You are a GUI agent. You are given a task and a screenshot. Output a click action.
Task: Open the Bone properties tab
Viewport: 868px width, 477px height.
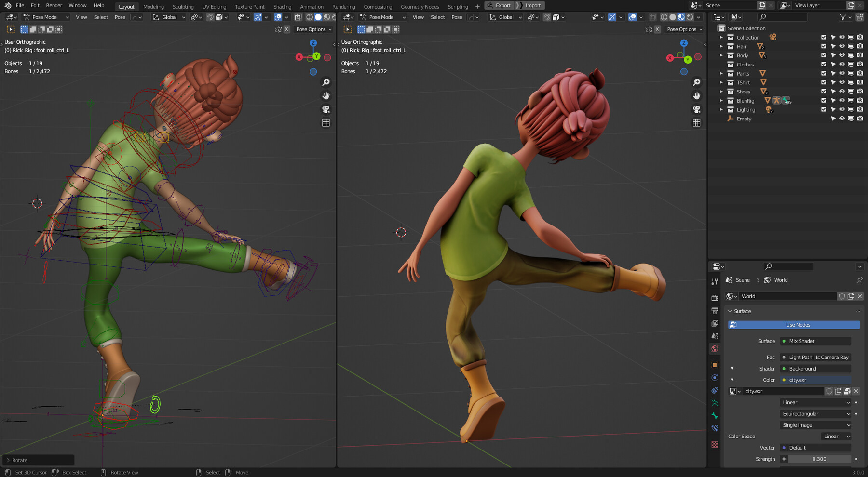715,416
